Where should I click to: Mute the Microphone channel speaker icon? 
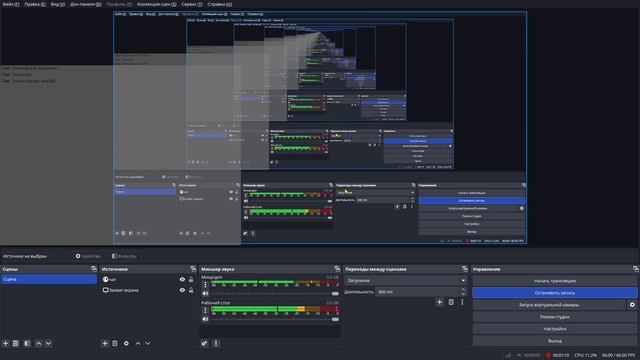pyautogui.click(x=205, y=293)
